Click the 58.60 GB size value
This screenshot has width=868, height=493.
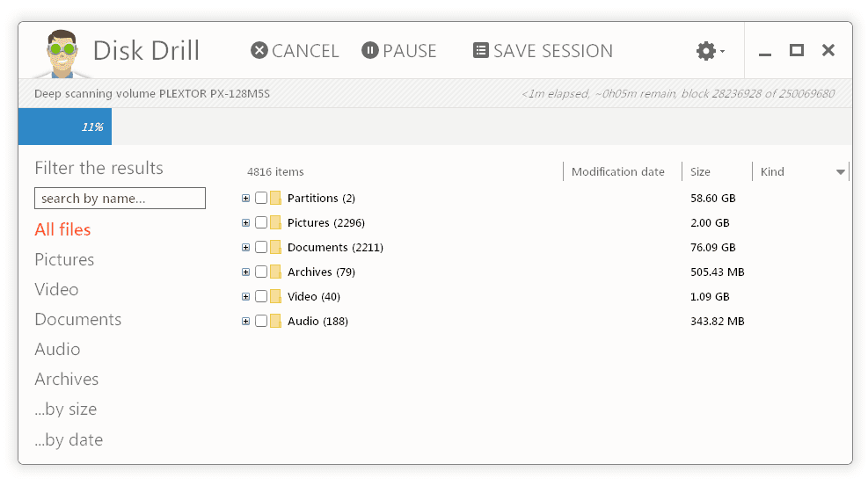713,198
